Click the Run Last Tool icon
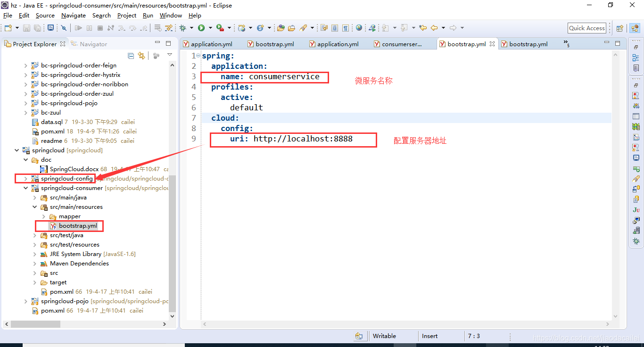 click(220, 28)
